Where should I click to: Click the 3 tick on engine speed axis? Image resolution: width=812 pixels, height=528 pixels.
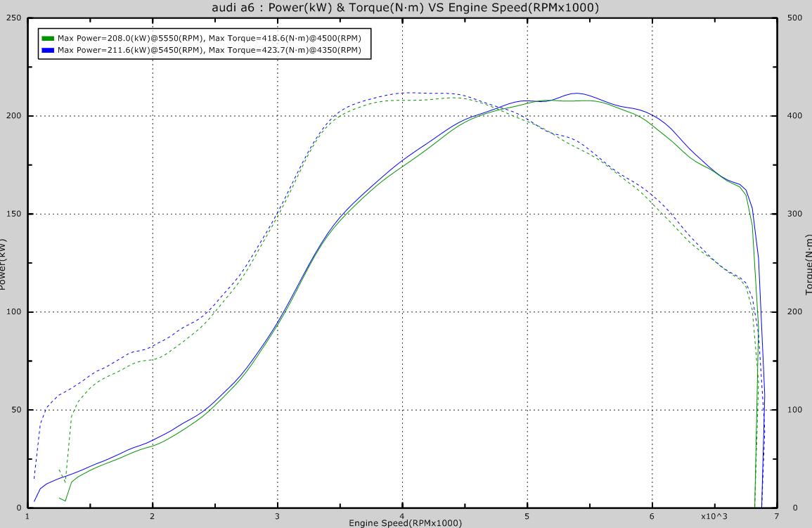(x=277, y=516)
